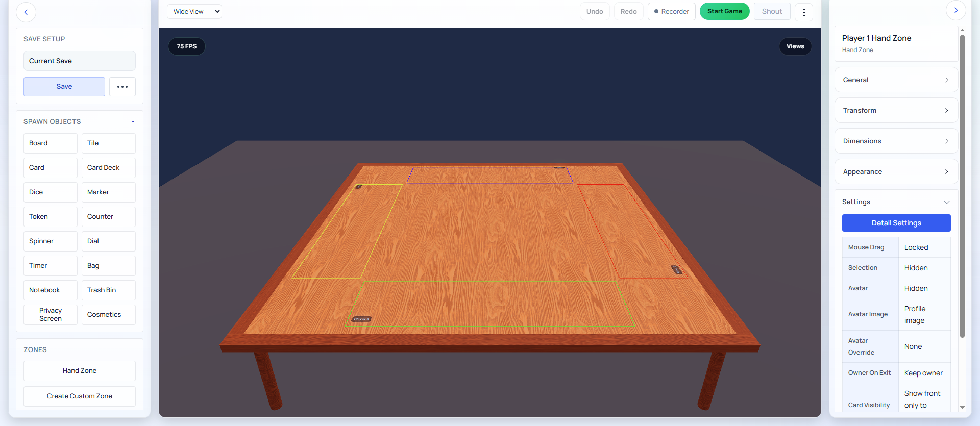Spawn a Bag object
Viewport: 980px width, 426px height.
pos(109,266)
